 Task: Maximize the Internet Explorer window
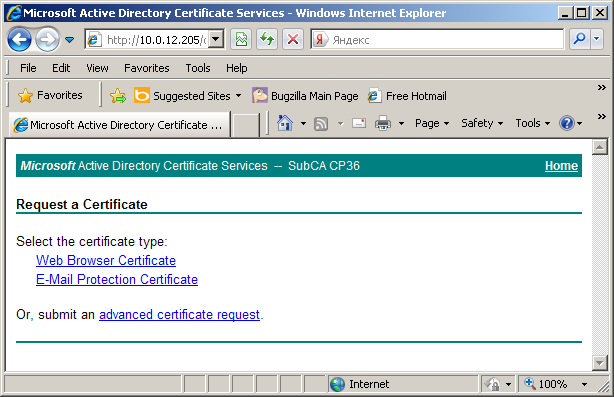(x=582, y=13)
